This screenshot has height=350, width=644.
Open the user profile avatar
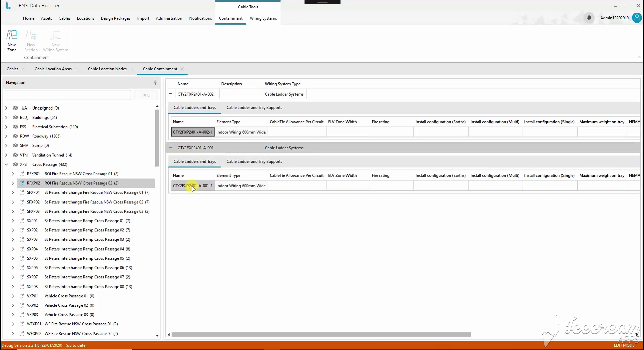click(637, 18)
